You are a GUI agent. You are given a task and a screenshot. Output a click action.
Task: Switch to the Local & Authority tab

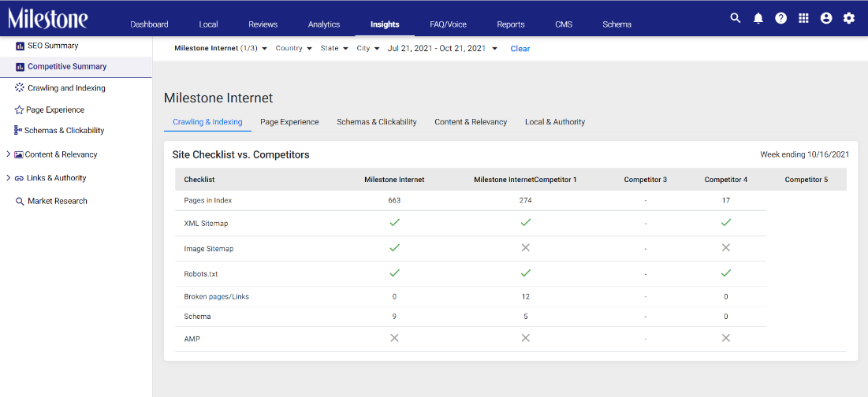(x=555, y=121)
